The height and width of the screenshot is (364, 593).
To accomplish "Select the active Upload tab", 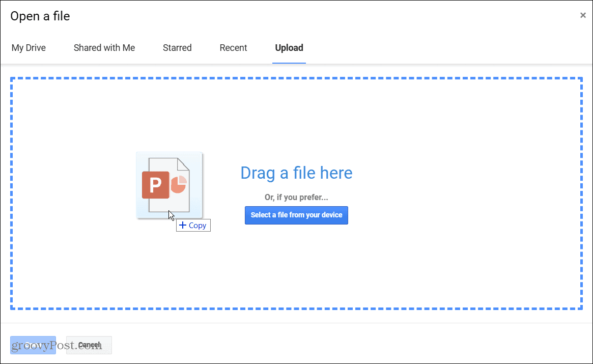I will pos(289,47).
